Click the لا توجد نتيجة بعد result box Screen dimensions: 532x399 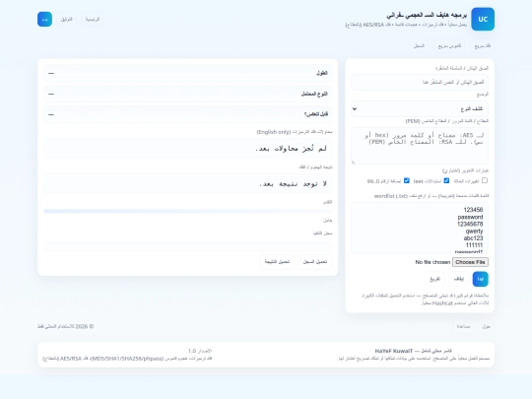tap(187, 183)
